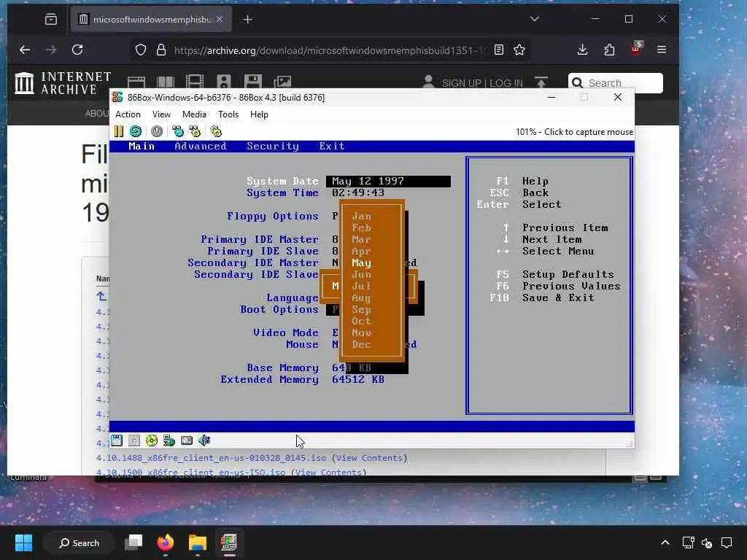Click the System Time value 02:49:43

click(x=357, y=192)
